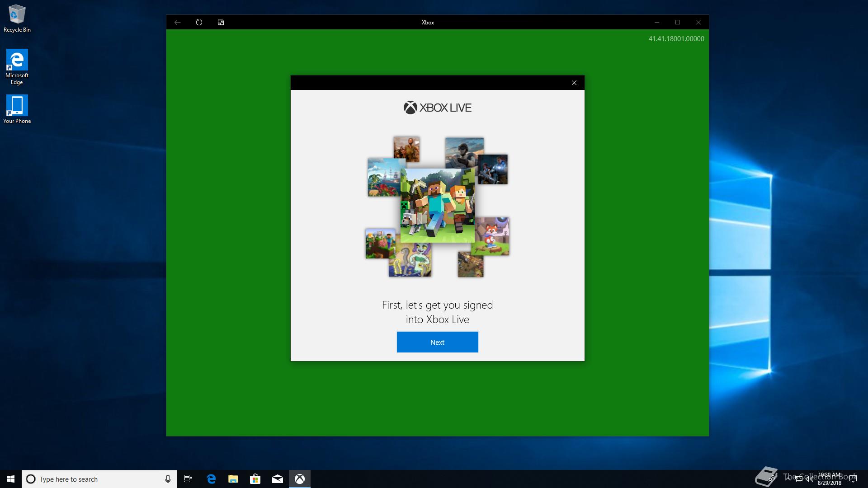
Task: Open File Explorer from the taskbar
Action: (x=233, y=479)
